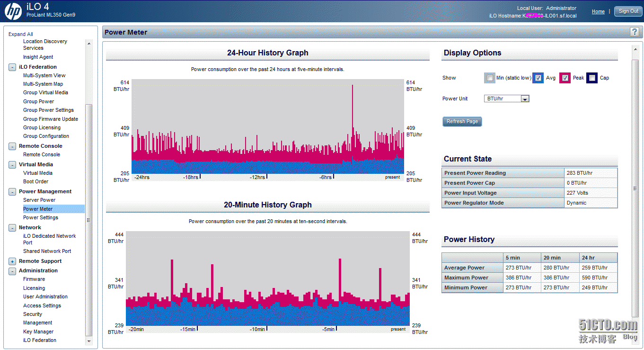Image resolution: width=644 pixels, height=350 pixels.
Task: Open Location Discovery Services
Action: (45, 45)
